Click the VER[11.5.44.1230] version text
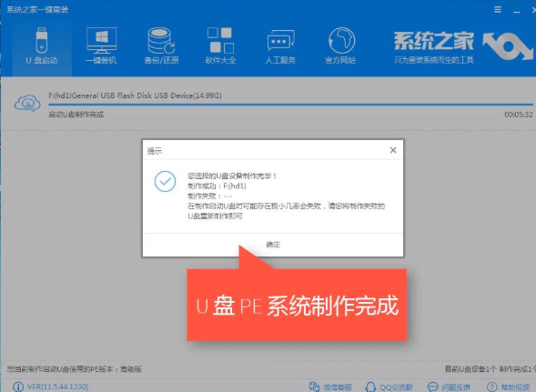 (x=57, y=387)
